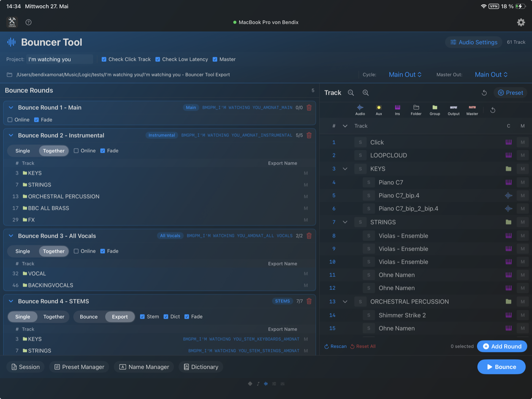Viewport: 532px width, 399px height.
Task: Mute the Piano C7 track
Action: coord(522,182)
